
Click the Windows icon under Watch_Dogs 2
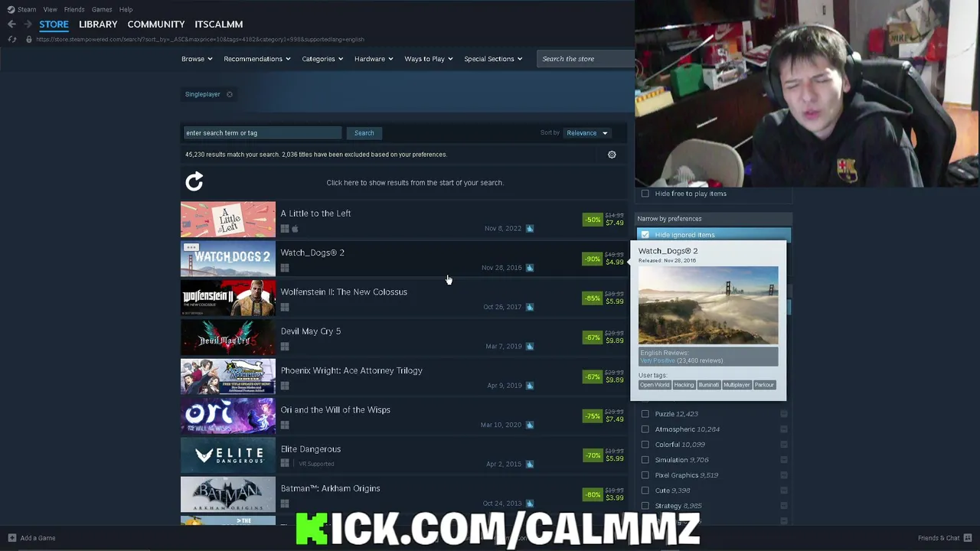coord(285,268)
